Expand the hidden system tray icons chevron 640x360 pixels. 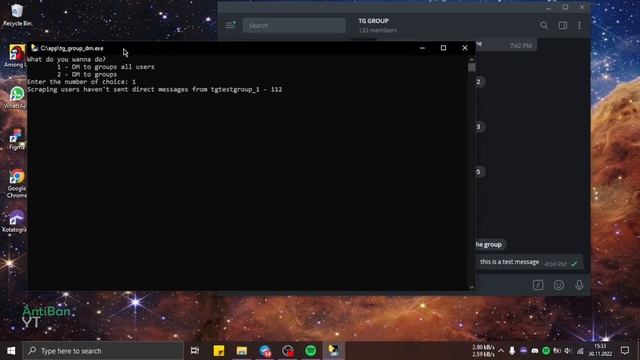click(x=501, y=351)
